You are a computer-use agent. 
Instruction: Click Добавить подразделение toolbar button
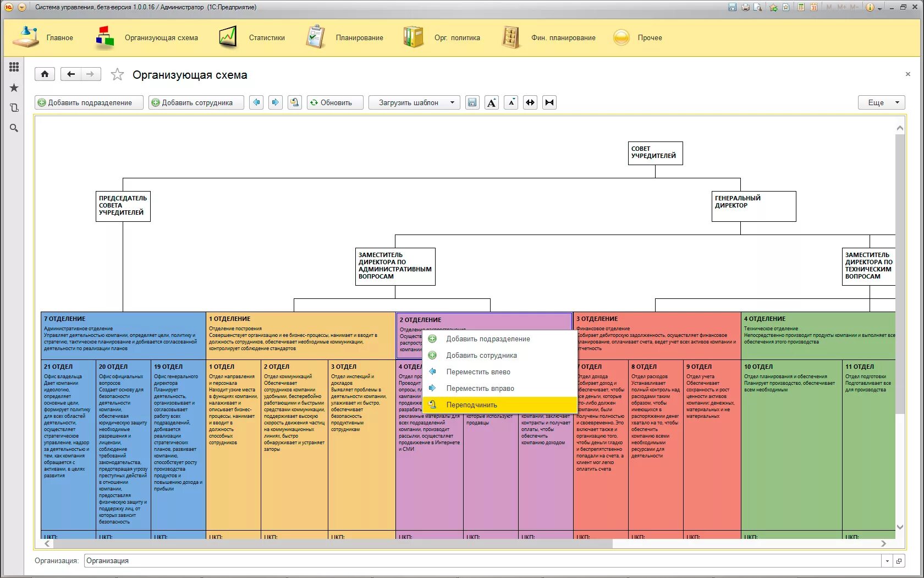89,102
